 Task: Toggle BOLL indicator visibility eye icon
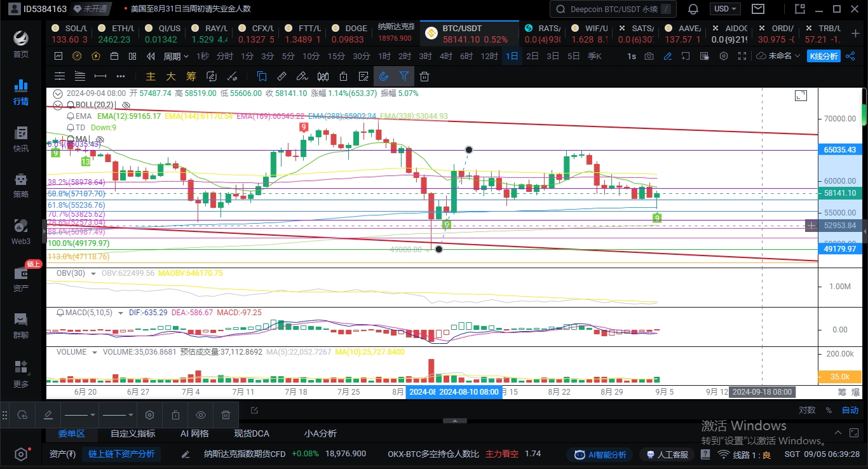point(126,105)
